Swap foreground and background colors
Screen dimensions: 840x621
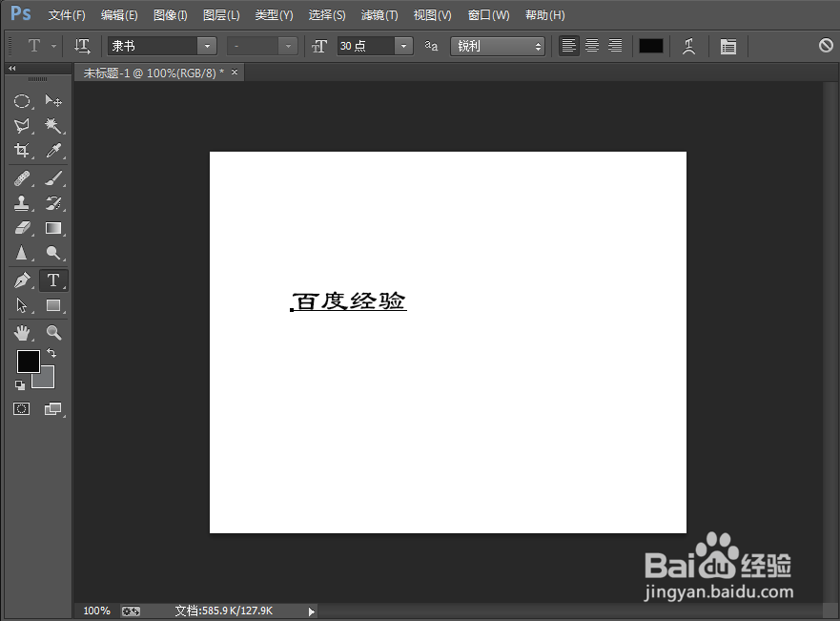51,353
